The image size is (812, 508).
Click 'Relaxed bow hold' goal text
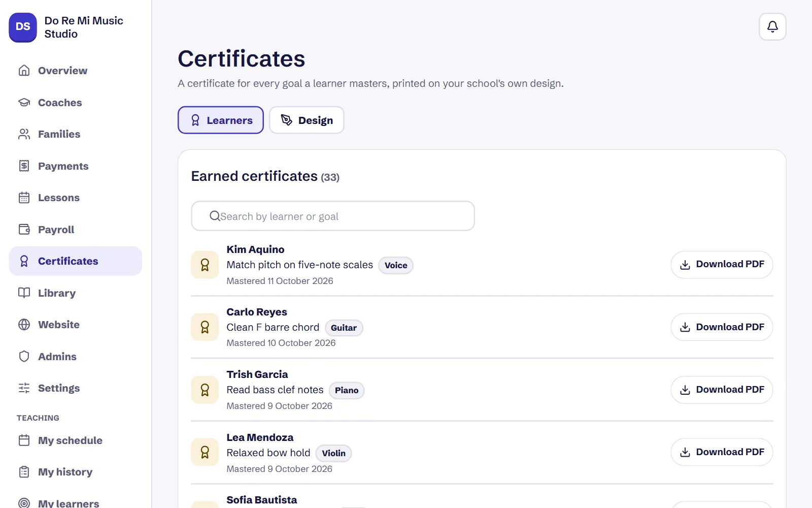tap(268, 453)
